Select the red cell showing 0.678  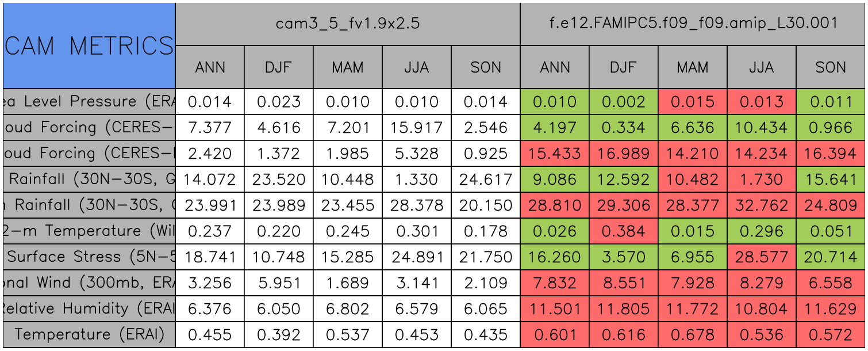pos(693,334)
